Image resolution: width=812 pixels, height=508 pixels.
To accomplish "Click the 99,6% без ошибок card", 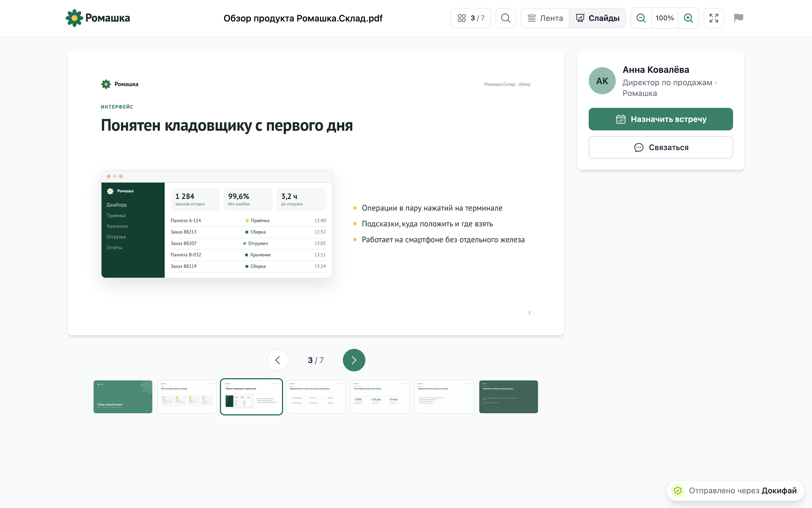I will point(248,200).
